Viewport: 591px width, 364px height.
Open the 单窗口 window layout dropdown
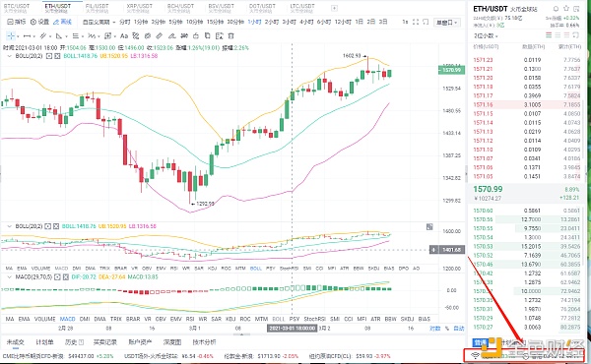pyautogui.click(x=446, y=23)
